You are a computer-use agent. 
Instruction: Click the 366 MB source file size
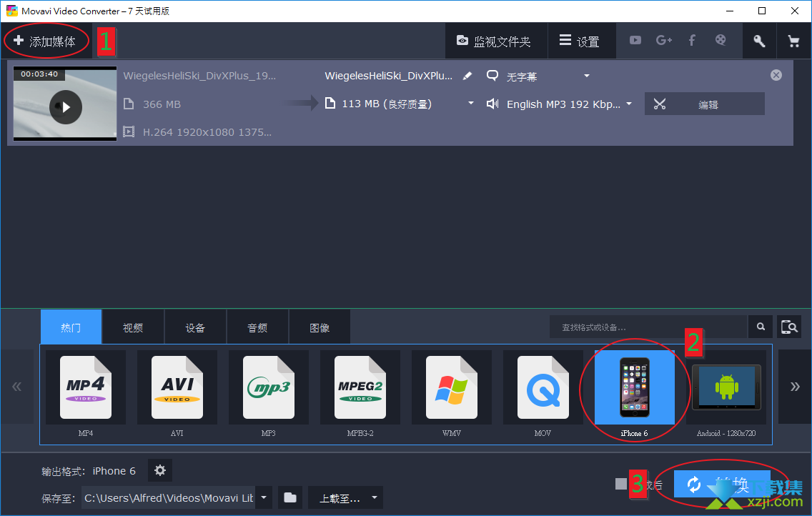[x=162, y=104]
